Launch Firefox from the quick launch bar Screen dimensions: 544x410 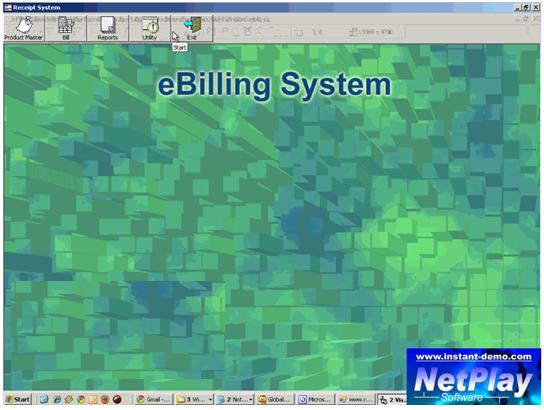105,399
